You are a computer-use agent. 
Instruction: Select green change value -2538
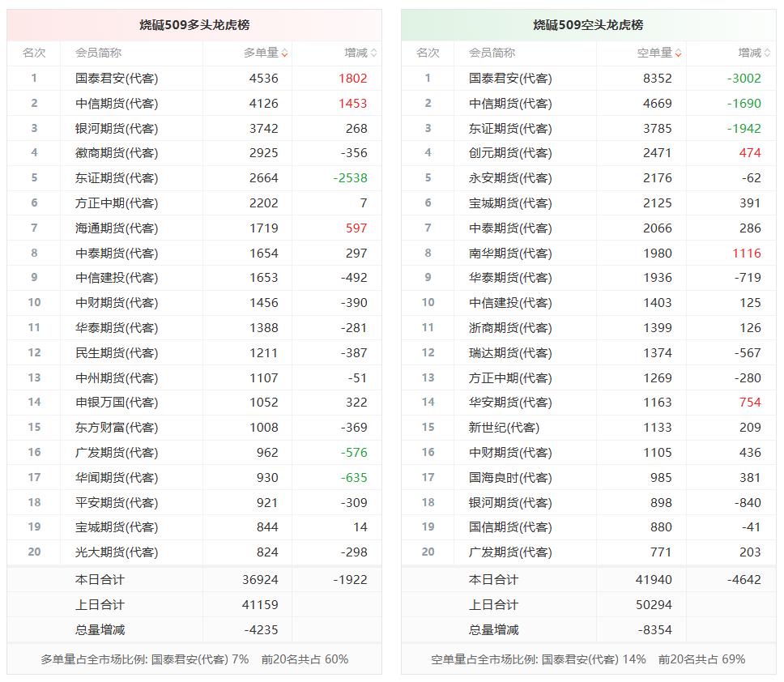[x=351, y=178]
